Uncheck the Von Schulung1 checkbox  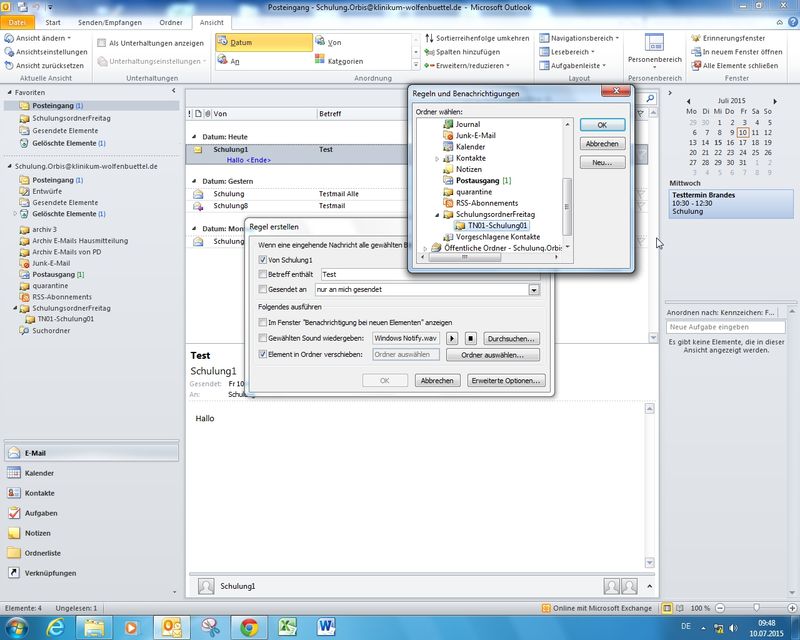tap(263, 260)
